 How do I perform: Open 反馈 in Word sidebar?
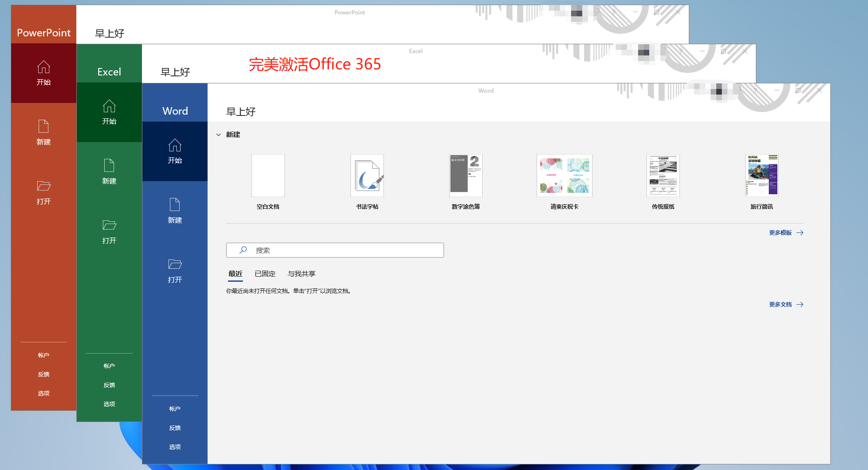click(x=175, y=428)
